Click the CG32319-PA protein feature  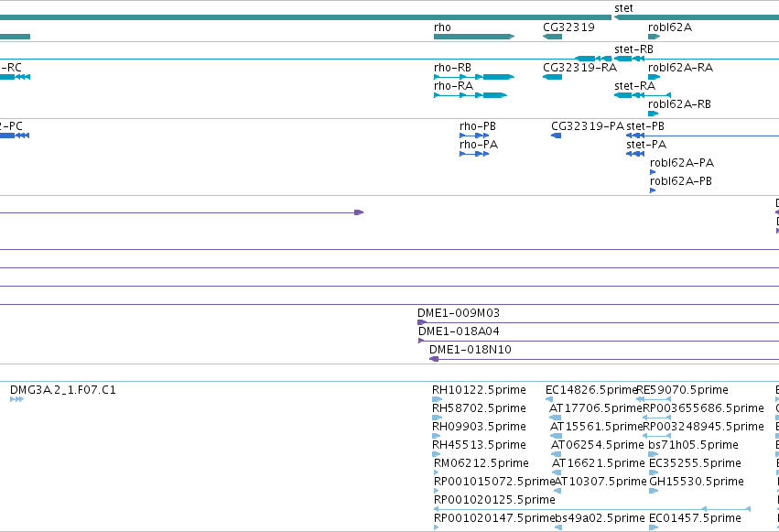click(557, 136)
